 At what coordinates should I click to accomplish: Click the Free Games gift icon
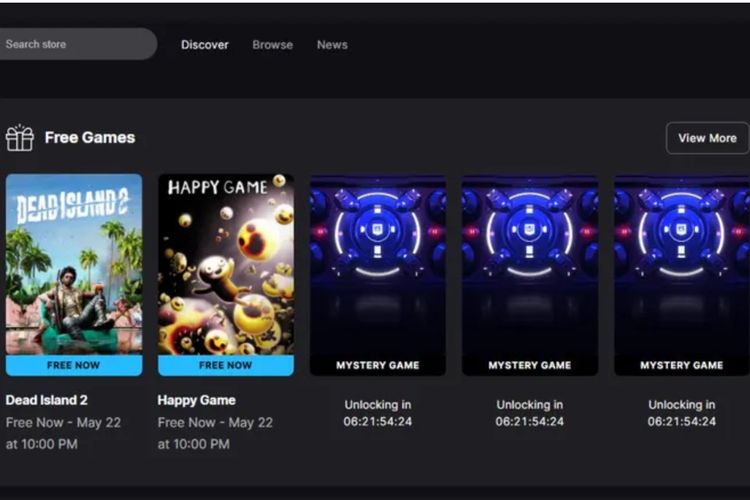coord(20,138)
